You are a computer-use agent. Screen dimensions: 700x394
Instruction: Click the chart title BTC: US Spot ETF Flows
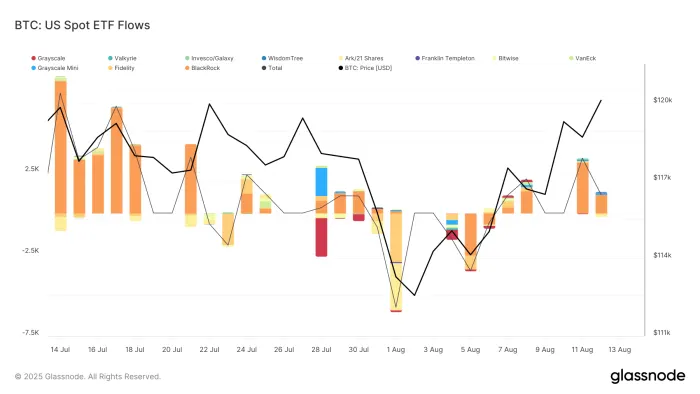coord(82,25)
